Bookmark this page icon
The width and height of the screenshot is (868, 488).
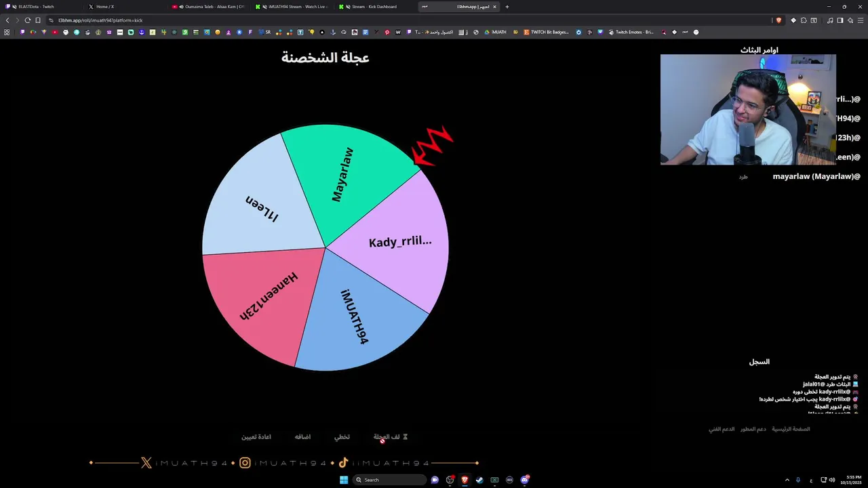38,20
